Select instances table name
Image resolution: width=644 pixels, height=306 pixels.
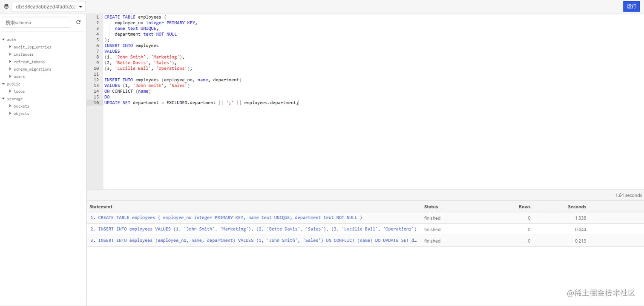point(23,54)
